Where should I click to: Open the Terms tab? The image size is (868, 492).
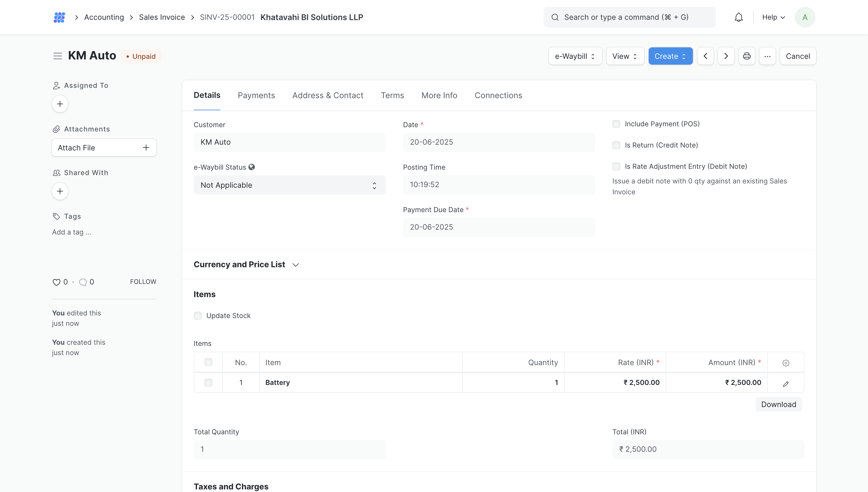tap(392, 95)
